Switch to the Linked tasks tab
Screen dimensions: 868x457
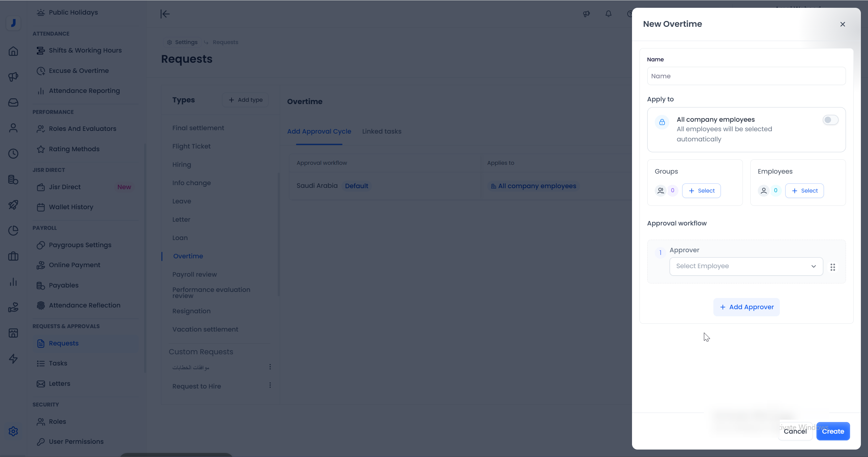click(x=381, y=132)
